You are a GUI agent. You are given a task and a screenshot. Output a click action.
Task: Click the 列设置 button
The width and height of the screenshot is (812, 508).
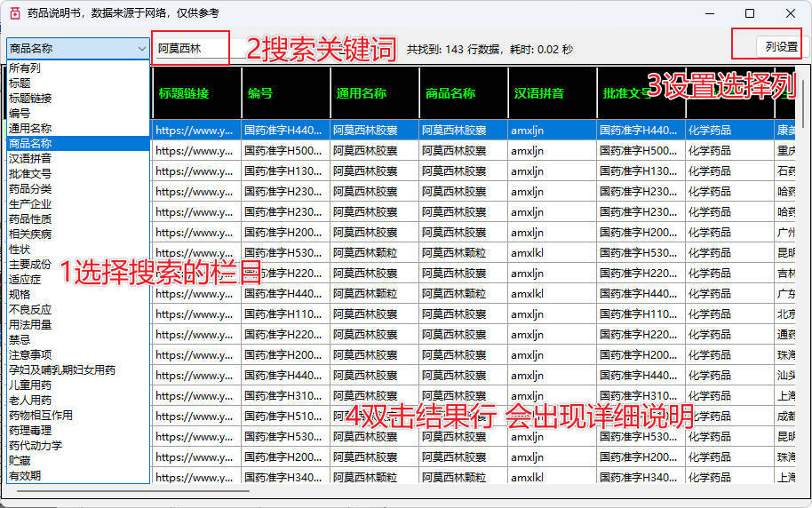click(781, 47)
